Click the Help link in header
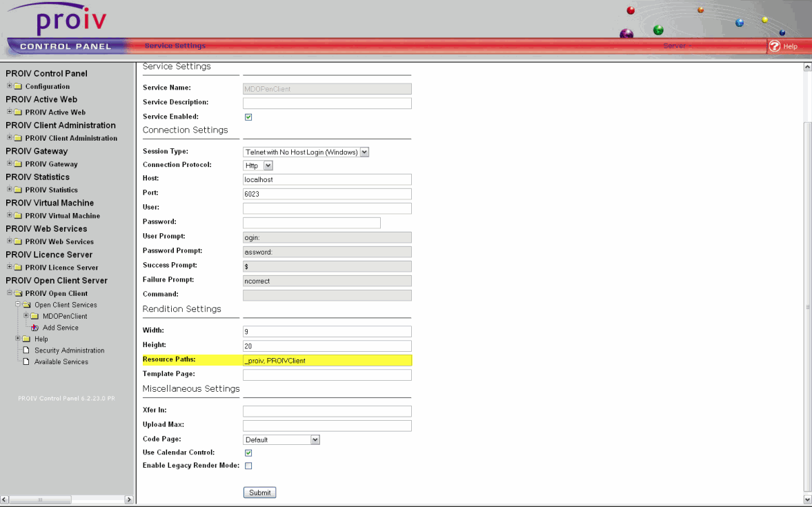Image resolution: width=812 pixels, height=507 pixels. [x=790, y=46]
